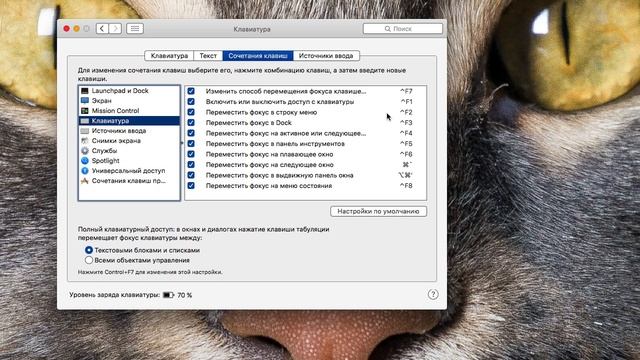Screen dimensions: 640x360
Task: Click the Поиск search field
Action: tap(403, 29)
